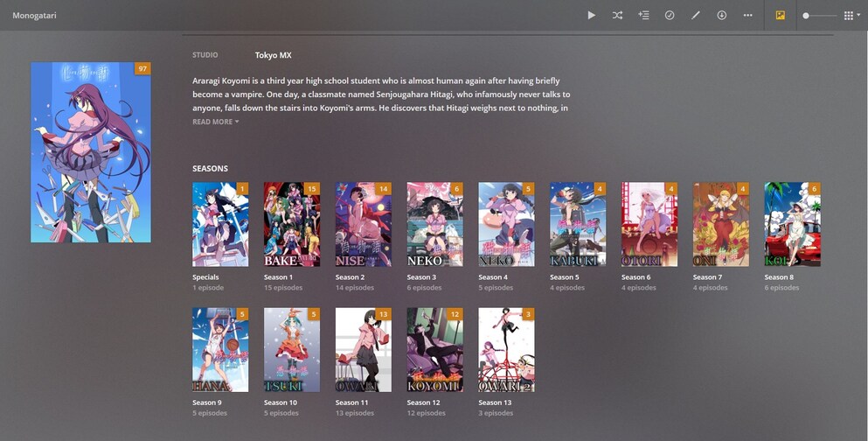Click the 'Season 8' title link
This screenshot has height=441, width=868.
point(779,277)
